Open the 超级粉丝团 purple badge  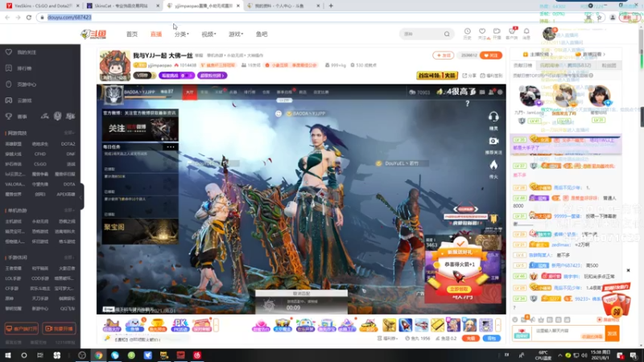(x=213, y=76)
